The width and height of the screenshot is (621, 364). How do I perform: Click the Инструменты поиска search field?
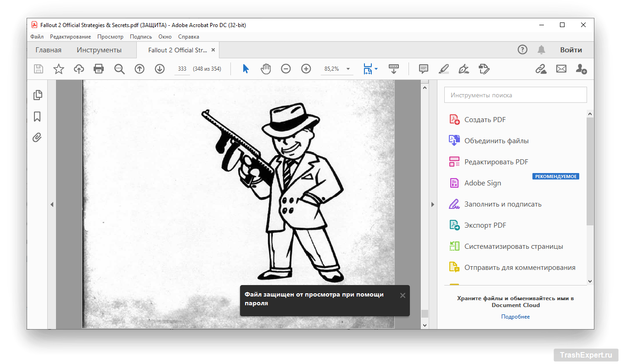point(515,95)
